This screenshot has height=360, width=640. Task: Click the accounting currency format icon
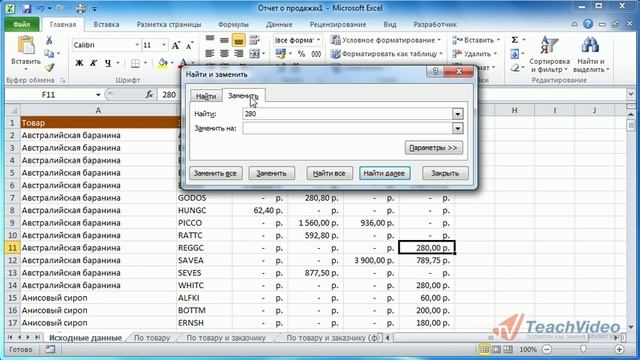tap(280, 53)
